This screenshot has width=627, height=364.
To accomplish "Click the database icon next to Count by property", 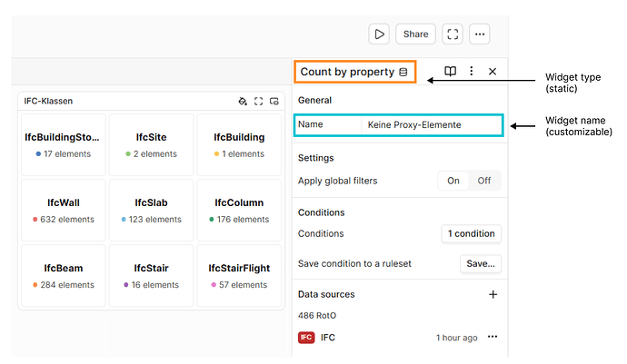I will tap(403, 72).
